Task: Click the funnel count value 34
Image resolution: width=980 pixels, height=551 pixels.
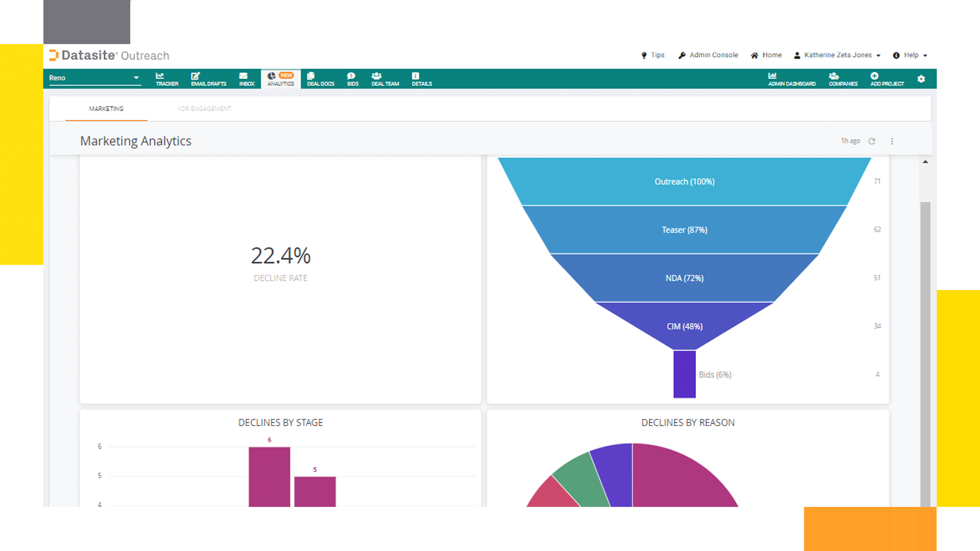Action: tap(877, 326)
